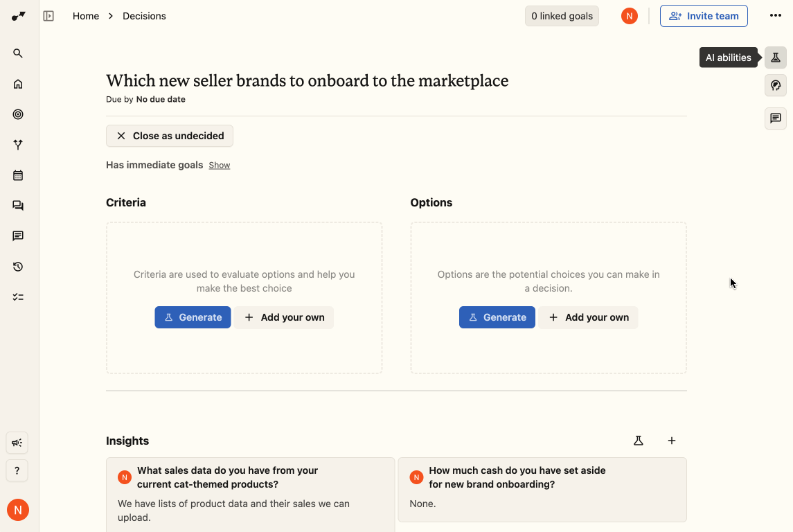Open Decisions branching-arrow icon in sidebar

(x=18, y=145)
